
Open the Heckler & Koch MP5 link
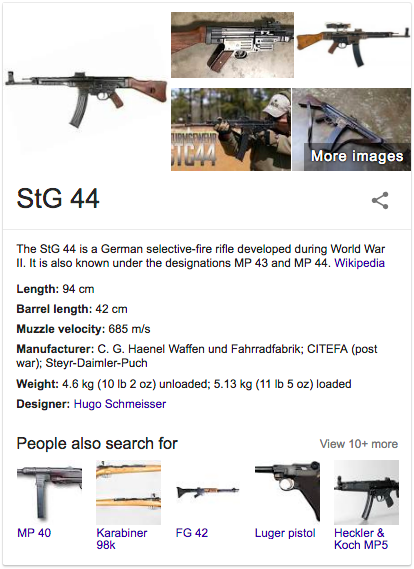[361, 539]
